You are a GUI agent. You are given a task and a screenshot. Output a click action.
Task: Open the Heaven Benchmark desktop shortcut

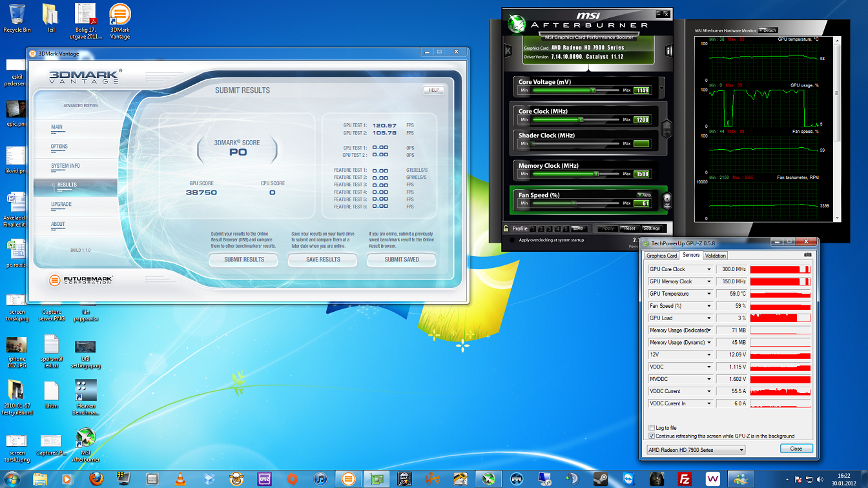point(86,398)
